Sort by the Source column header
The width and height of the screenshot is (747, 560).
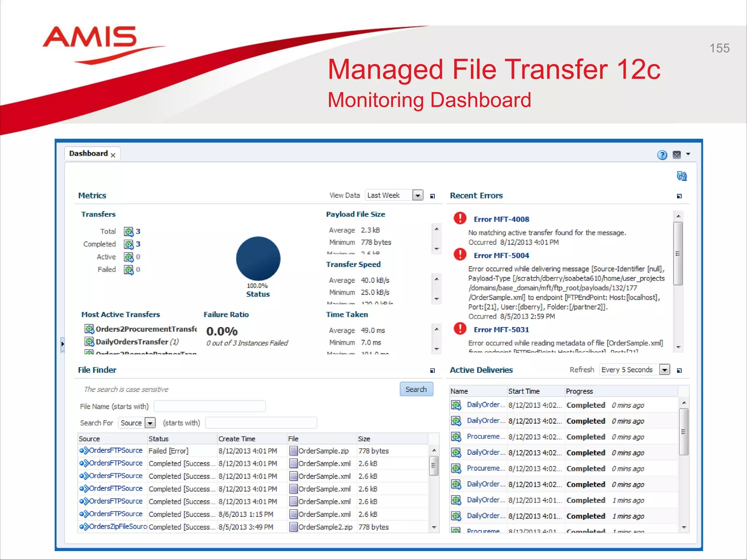point(112,439)
